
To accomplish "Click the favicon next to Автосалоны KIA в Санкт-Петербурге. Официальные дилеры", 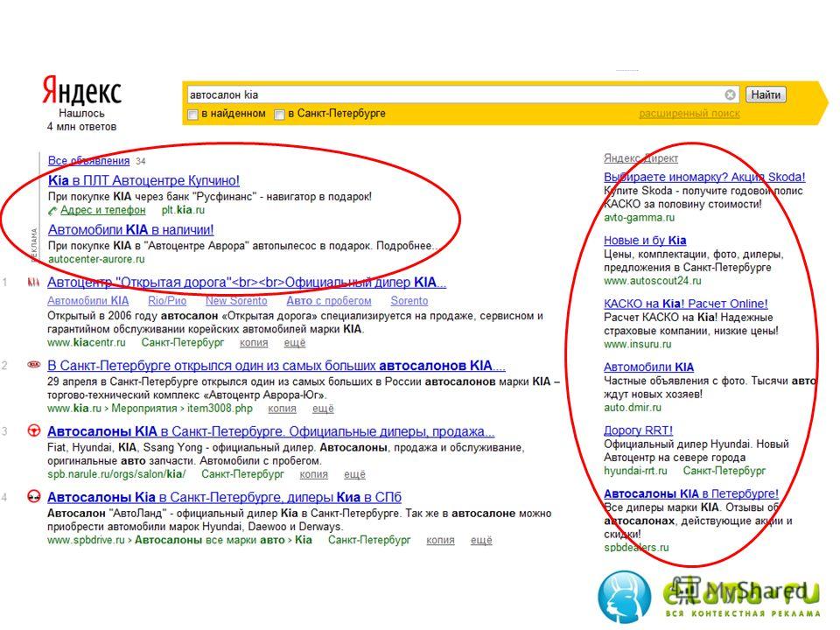I will click(x=34, y=430).
